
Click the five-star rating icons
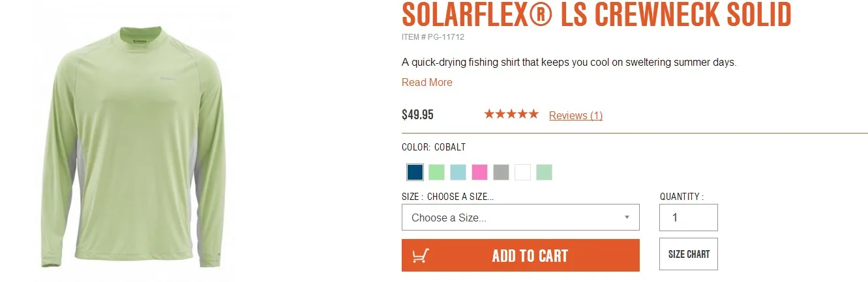[511, 115]
